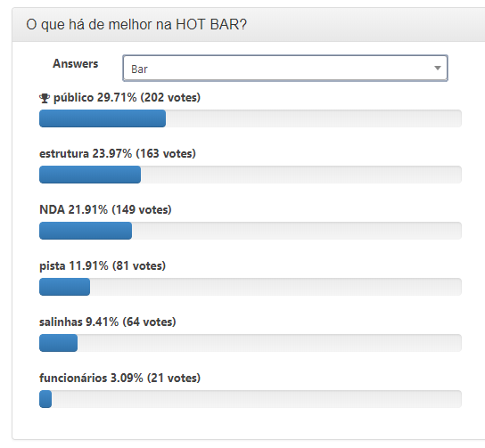Select the NDA 149 votes label
The height and width of the screenshot is (448, 485).
coord(105,210)
